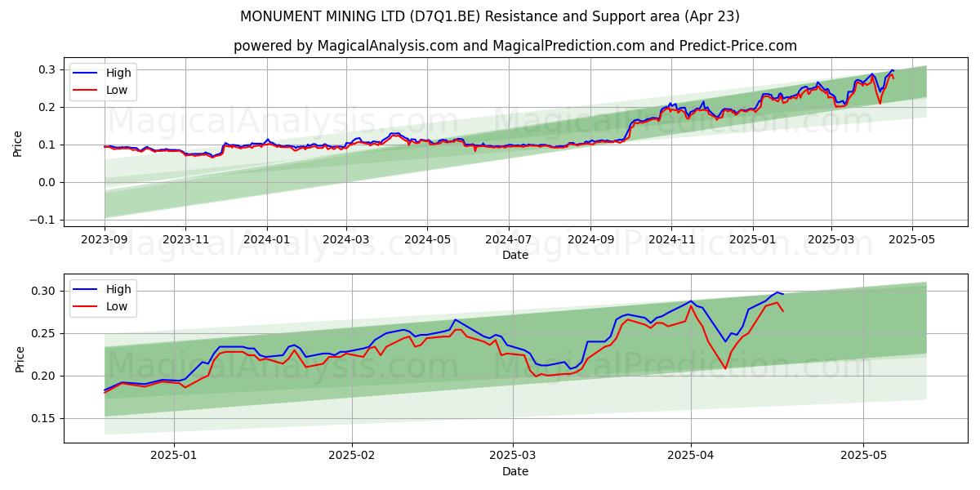Click the 2025-01 tick label on the bottom chart
980x490 pixels.
pos(175,457)
